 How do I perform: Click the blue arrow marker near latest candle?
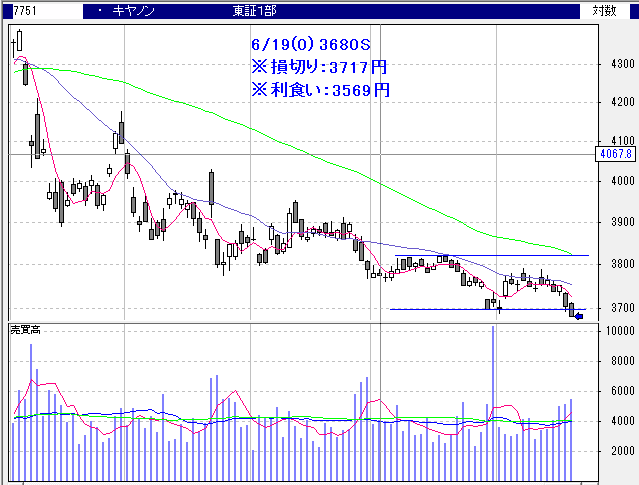point(579,316)
